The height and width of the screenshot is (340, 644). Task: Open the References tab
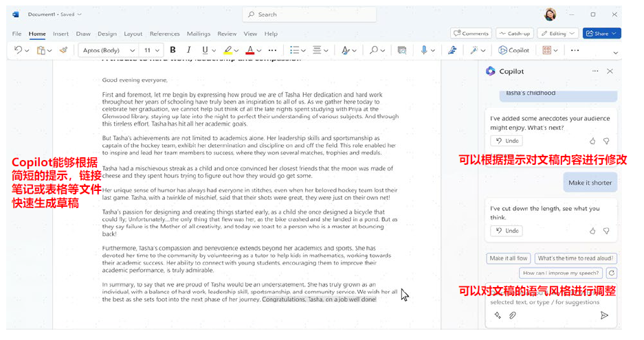[165, 34]
